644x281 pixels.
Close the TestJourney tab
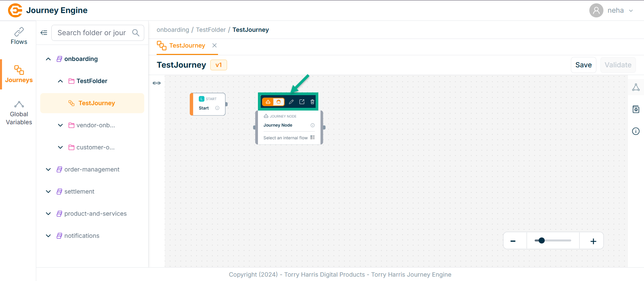coord(215,46)
